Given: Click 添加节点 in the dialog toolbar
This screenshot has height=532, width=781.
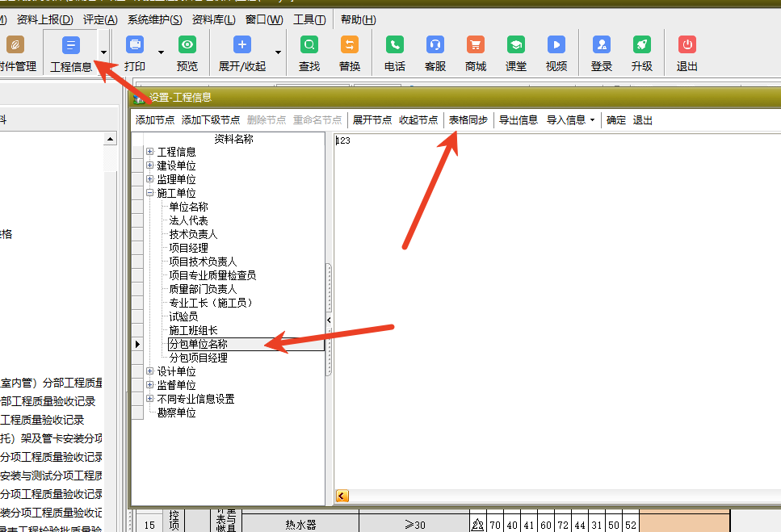Looking at the screenshot, I should click(155, 120).
